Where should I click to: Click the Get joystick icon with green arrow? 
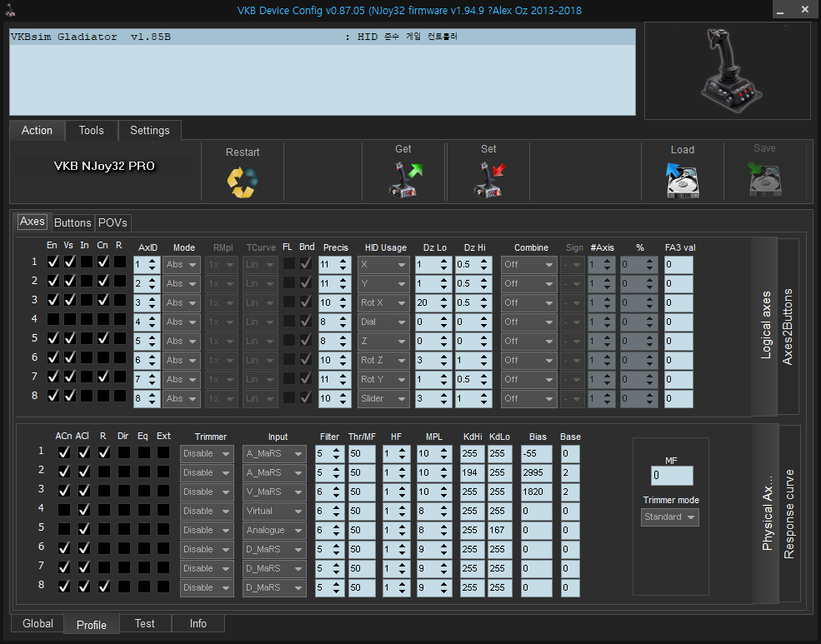(x=404, y=179)
